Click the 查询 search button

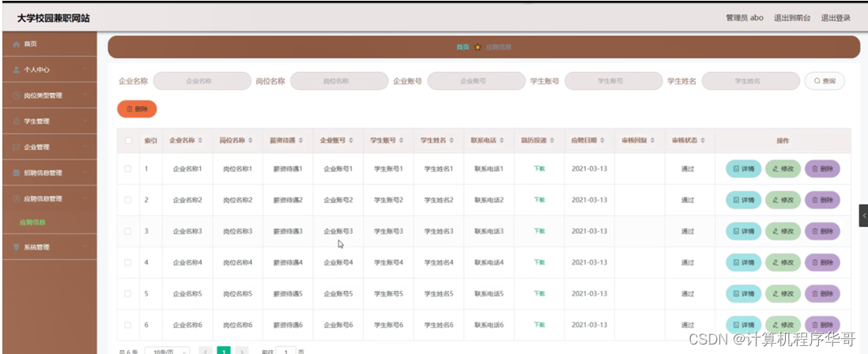(x=825, y=81)
